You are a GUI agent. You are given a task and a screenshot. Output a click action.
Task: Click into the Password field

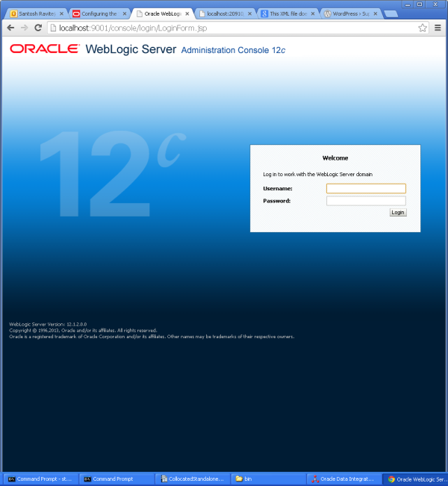(366, 201)
